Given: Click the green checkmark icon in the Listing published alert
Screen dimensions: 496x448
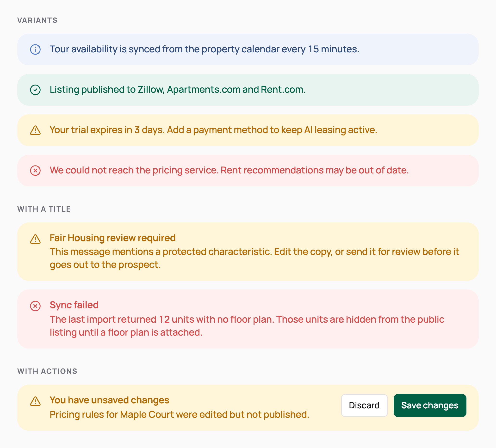Looking at the screenshot, I should (35, 90).
